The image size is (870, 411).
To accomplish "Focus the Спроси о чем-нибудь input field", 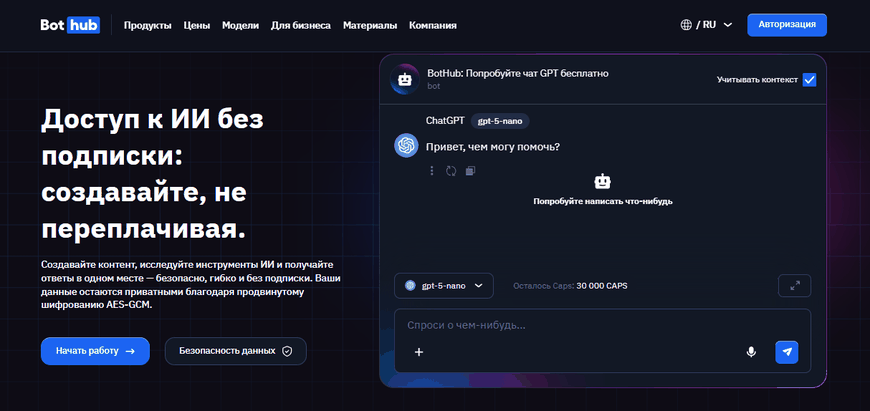I will (x=603, y=326).
